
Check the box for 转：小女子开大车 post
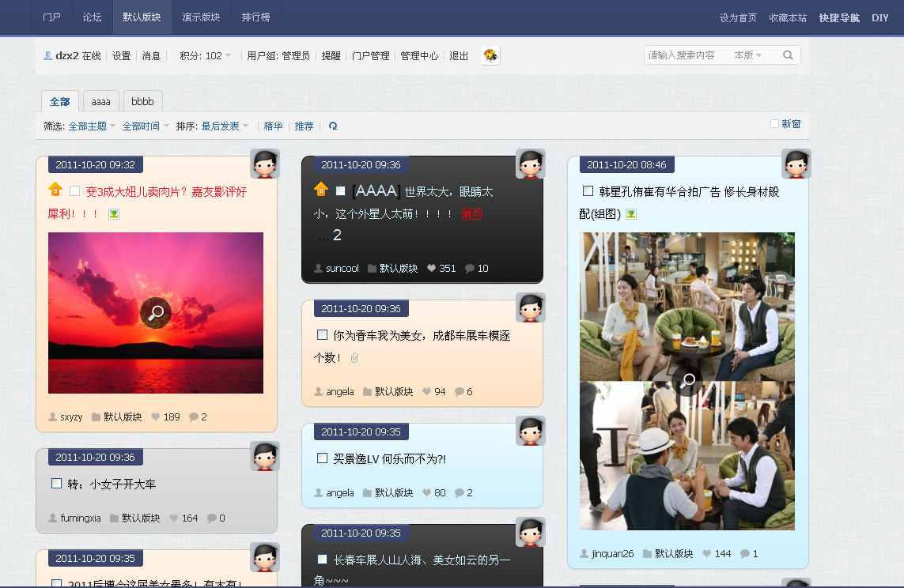[56, 483]
